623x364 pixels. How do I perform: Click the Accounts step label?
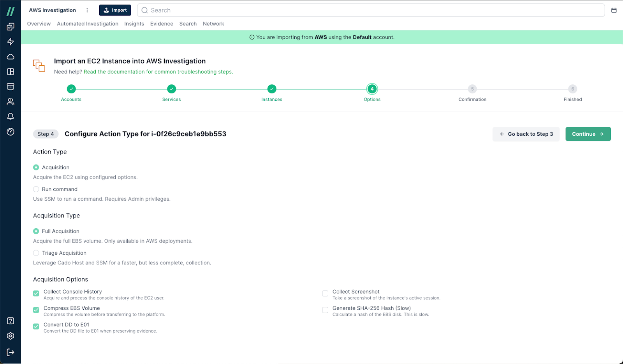click(71, 100)
